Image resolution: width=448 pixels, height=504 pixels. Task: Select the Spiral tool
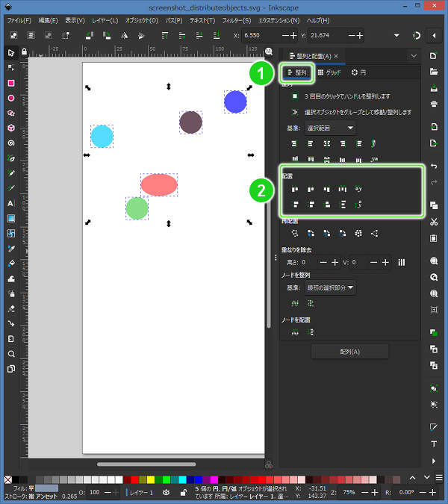tap(11, 143)
